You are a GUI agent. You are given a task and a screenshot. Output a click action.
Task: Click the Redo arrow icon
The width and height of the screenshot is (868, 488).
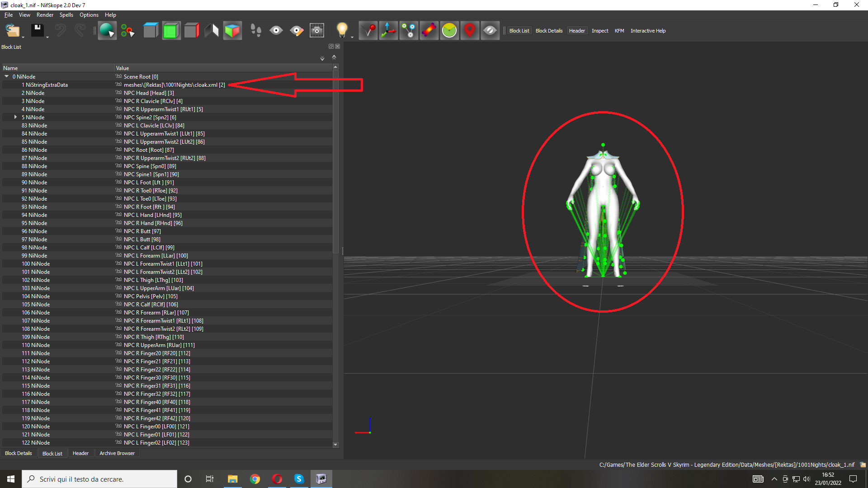tap(80, 31)
